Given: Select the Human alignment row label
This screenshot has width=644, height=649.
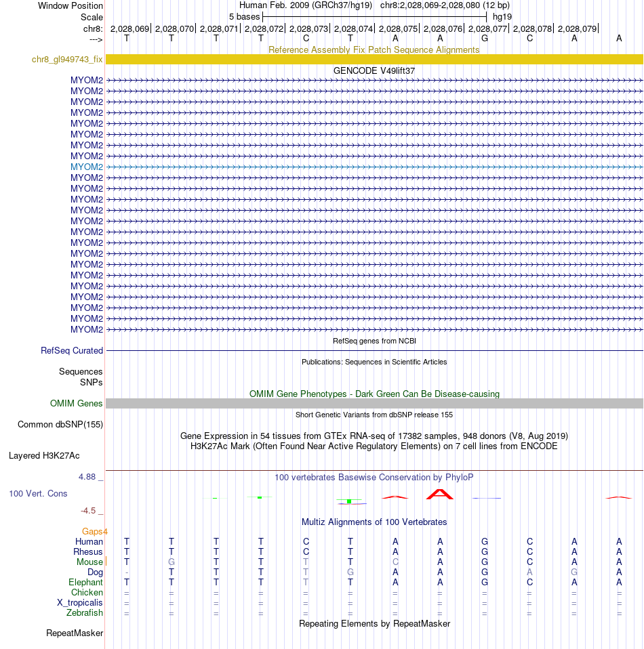Looking at the screenshot, I should click(x=89, y=542).
